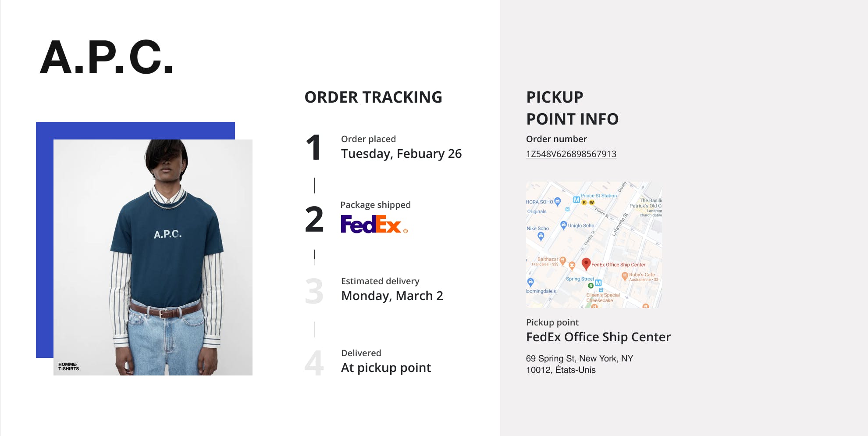Select step 1 Order placed
Image resolution: width=868 pixels, height=436 pixels.
401,147
